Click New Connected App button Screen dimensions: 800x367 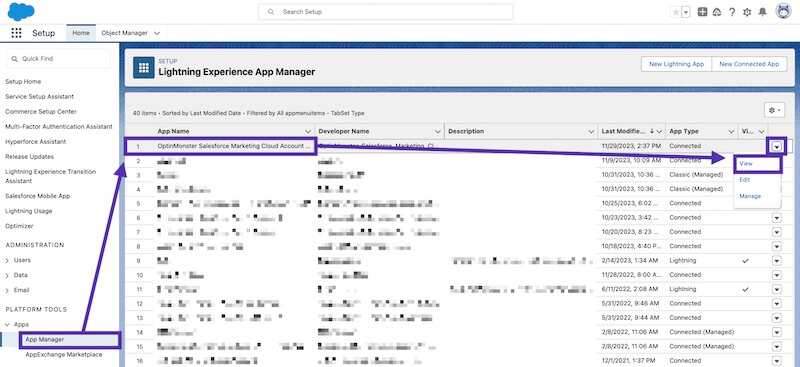pos(749,64)
